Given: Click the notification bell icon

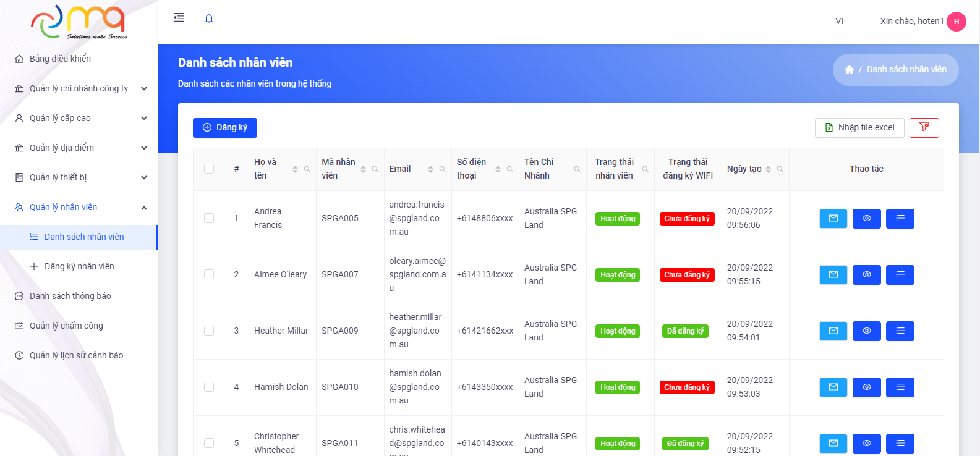Looking at the screenshot, I should 209,19.
